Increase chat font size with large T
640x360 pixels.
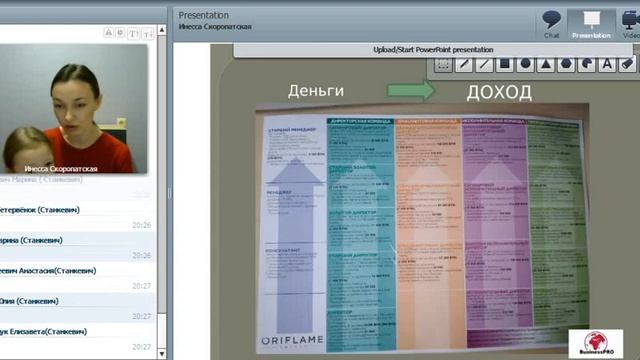click(133, 33)
